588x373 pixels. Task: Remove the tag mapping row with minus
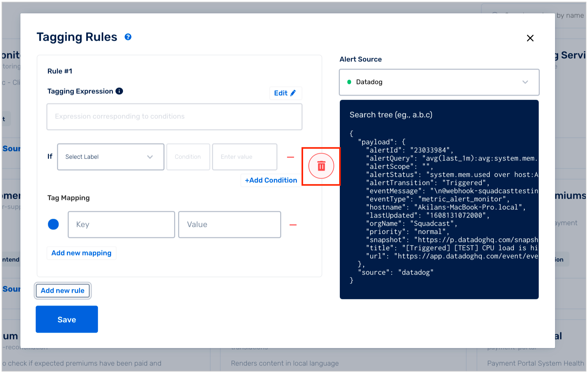[293, 225]
